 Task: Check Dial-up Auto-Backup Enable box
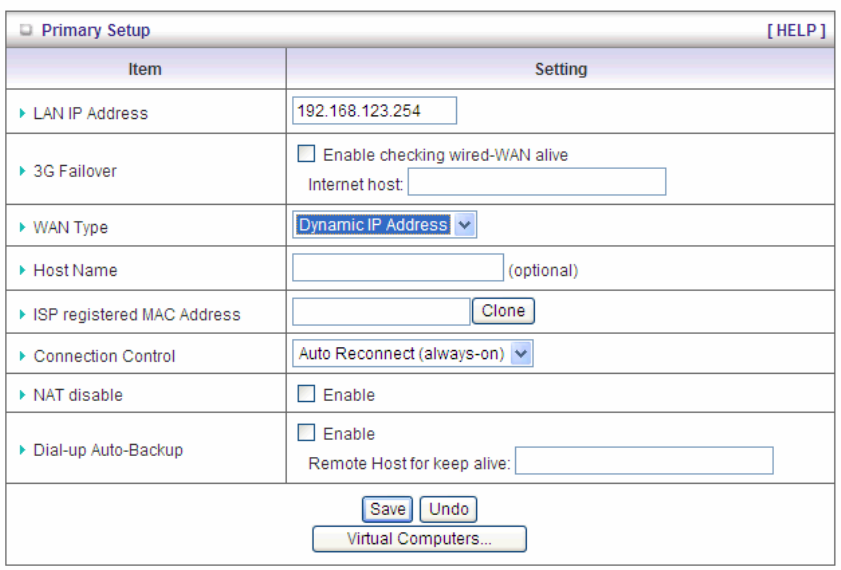pyautogui.click(x=306, y=434)
